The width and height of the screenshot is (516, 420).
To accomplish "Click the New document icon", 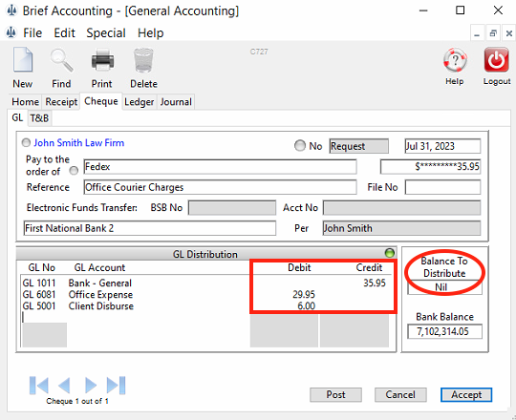I will (23, 60).
